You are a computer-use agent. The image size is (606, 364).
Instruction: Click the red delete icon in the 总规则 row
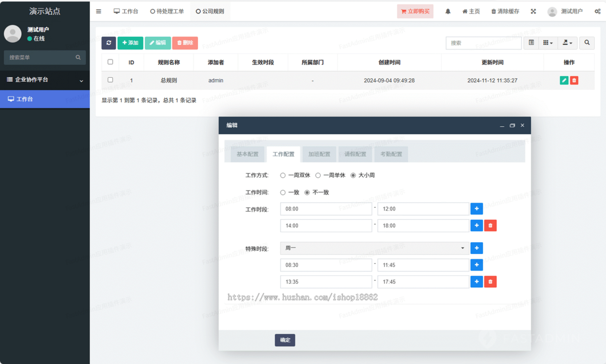pyautogui.click(x=575, y=80)
